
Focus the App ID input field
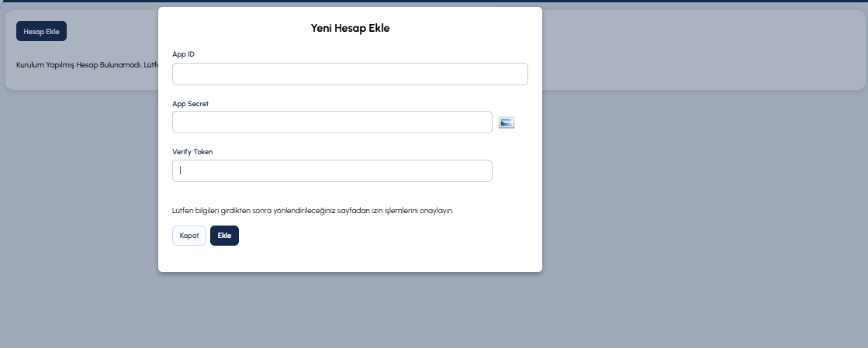coord(350,74)
